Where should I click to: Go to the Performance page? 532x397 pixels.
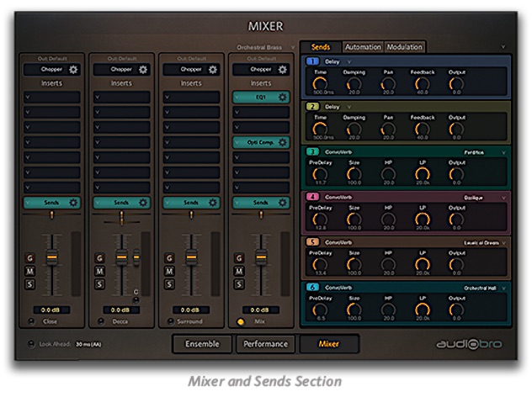coord(266,344)
